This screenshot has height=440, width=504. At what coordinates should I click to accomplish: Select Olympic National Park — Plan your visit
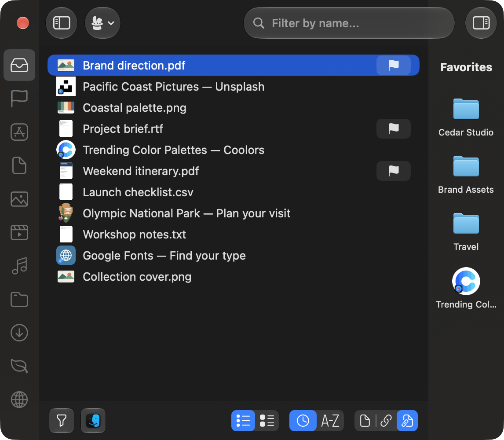pyautogui.click(x=234, y=213)
